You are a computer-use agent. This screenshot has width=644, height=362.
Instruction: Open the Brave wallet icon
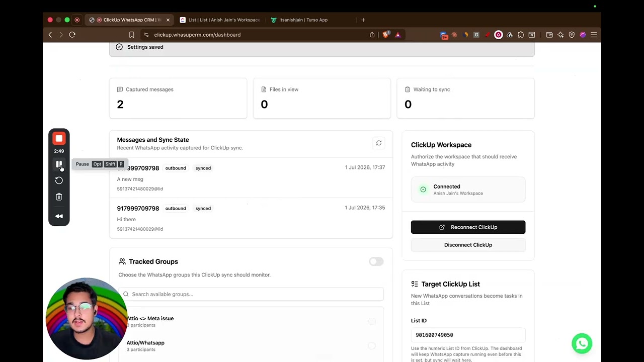(x=549, y=35)
